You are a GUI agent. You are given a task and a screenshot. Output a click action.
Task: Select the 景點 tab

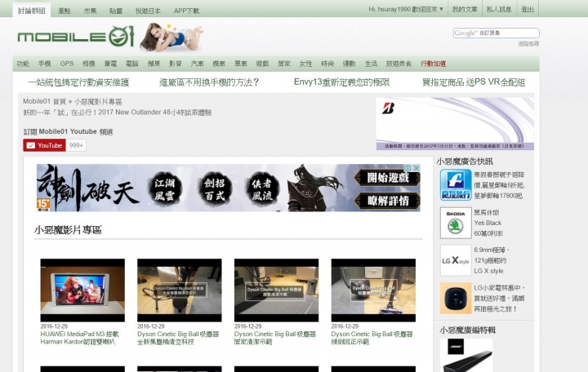(x=65, y=11)
